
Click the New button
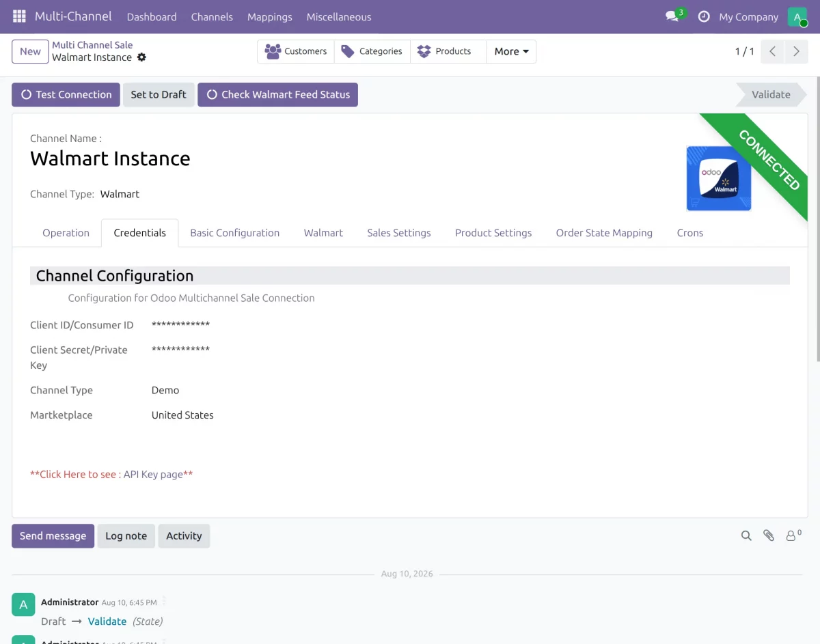click(30, 51)
